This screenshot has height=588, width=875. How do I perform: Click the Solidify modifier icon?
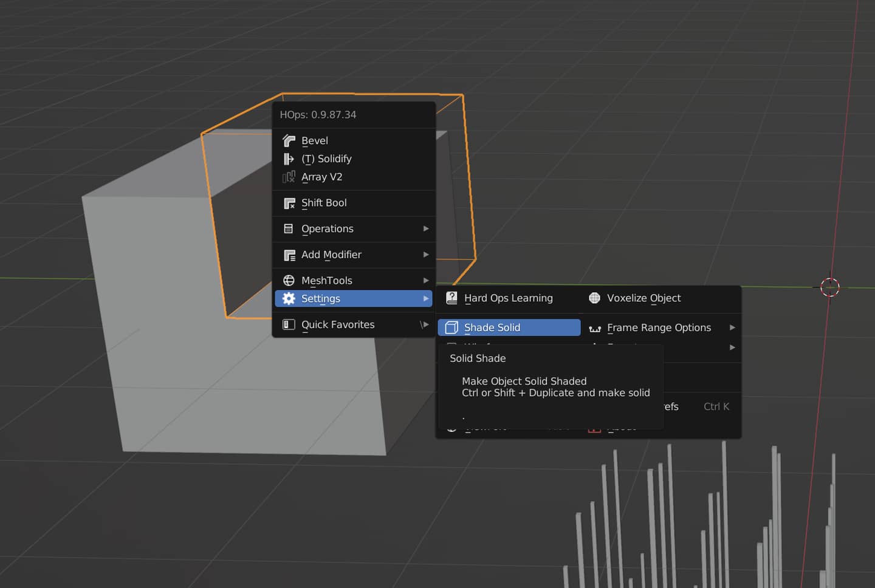(x=289, y=159)
